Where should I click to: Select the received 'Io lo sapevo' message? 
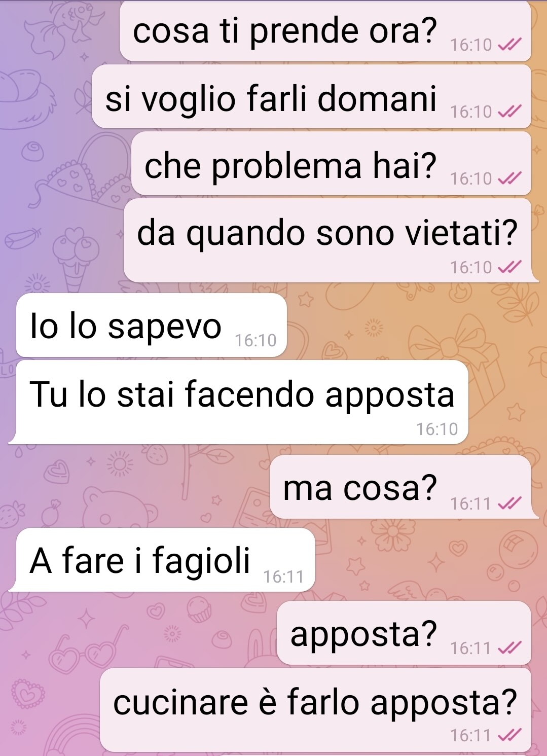click(x=152, y=325)
